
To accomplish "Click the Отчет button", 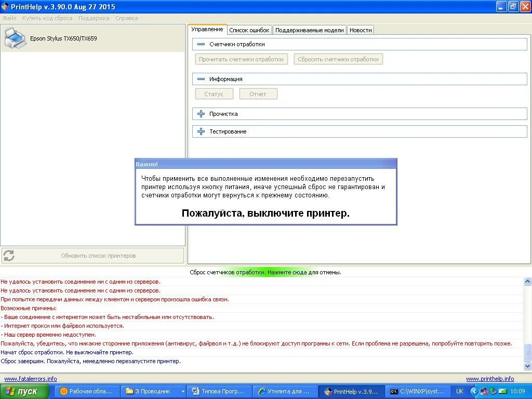I will point(258,94).
